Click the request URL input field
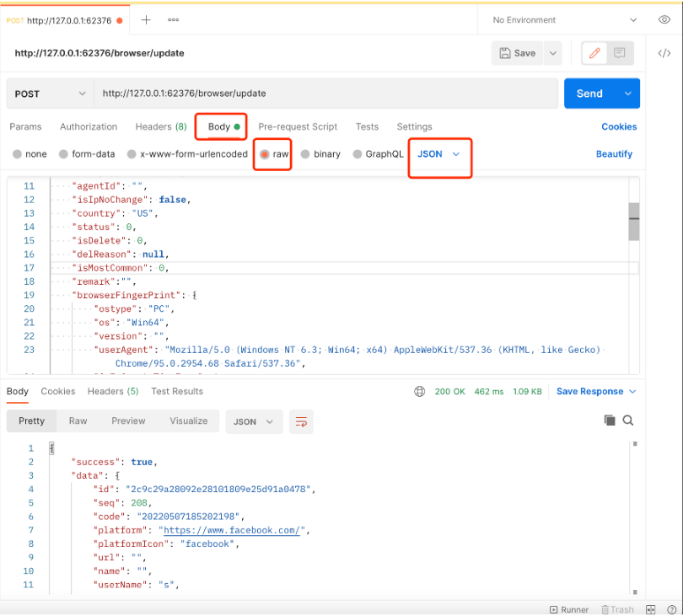Viewport: 683px width, 616px height. click(325, 94)
